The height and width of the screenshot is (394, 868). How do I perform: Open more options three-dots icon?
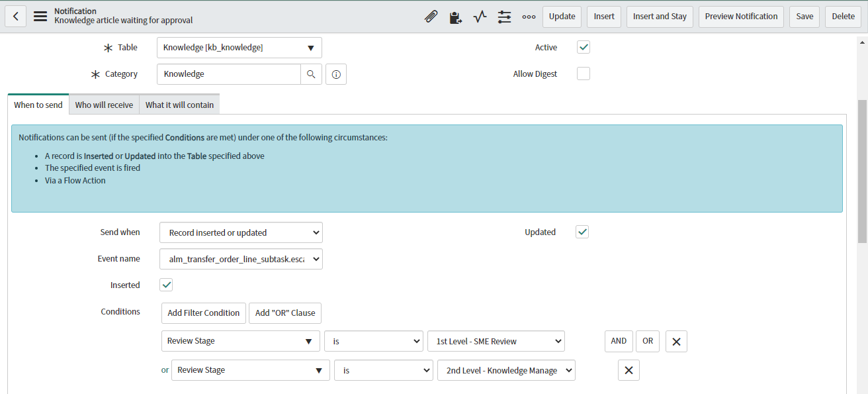(x=529, y=17)
